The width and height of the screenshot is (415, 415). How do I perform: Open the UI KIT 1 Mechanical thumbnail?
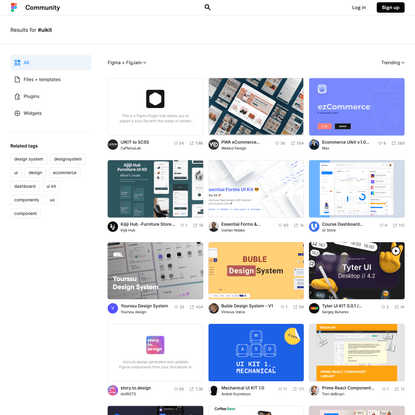(x=256, y=352)
